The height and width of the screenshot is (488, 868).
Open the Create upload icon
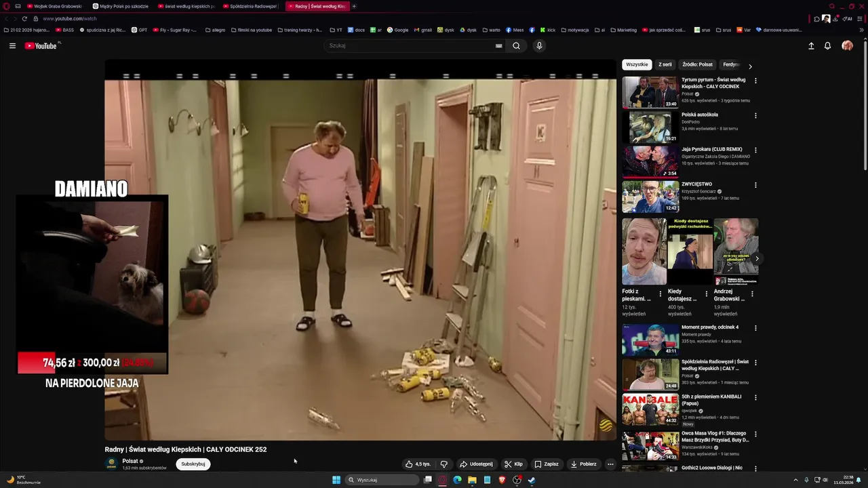[811, 45]
